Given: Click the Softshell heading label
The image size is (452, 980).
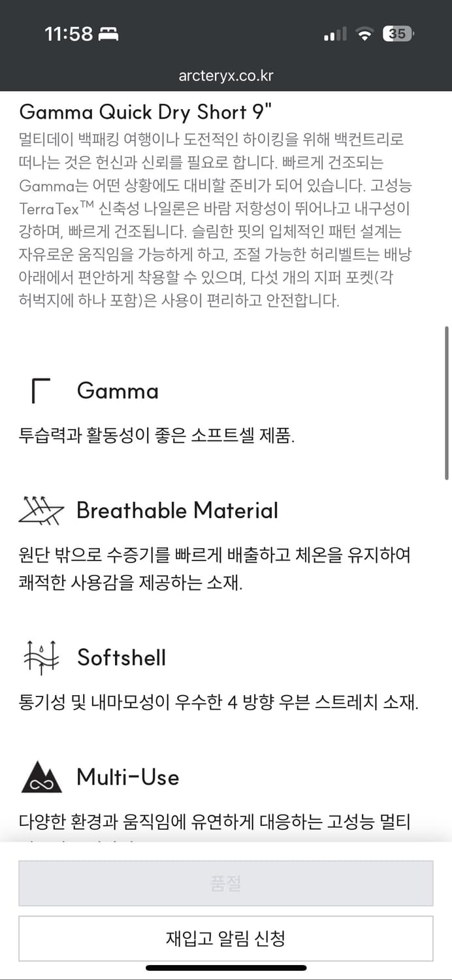Looking at the screenshot, I should [120, 657].
